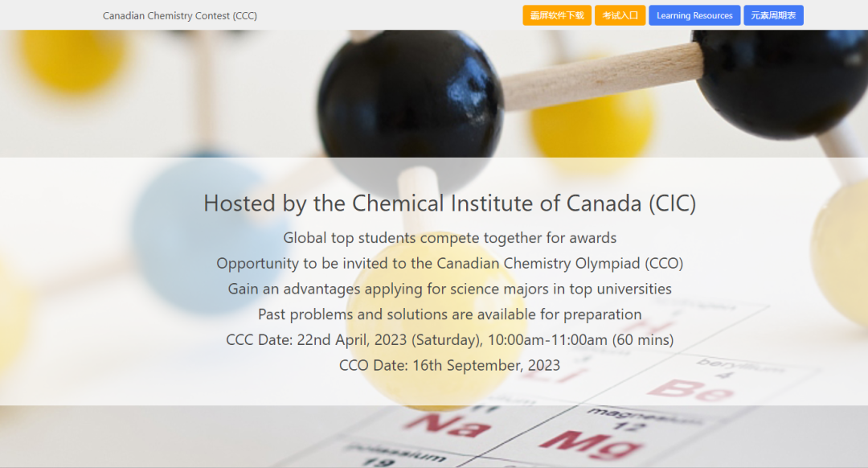Click the Canadian Chemistry Olympiad (CCO) invitation line
Viewport: 868px width, 468px height.
(449, 263)
